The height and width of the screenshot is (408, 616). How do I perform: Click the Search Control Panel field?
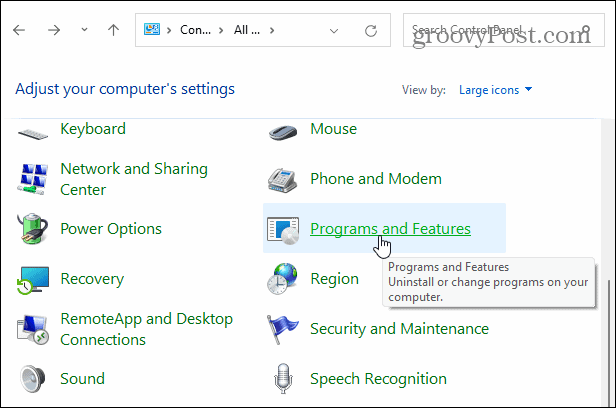pyautogui.click(x=504, y=30)
